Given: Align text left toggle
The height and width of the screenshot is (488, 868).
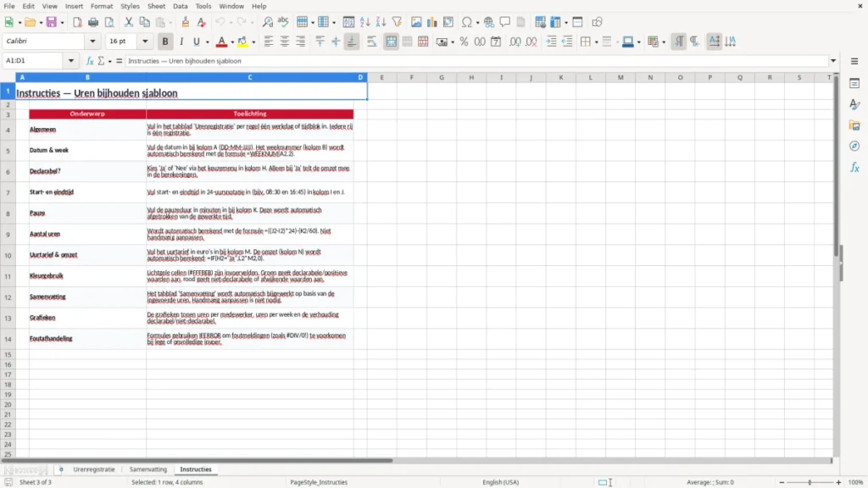Looking at the screenshot, I should coord(269,42).
